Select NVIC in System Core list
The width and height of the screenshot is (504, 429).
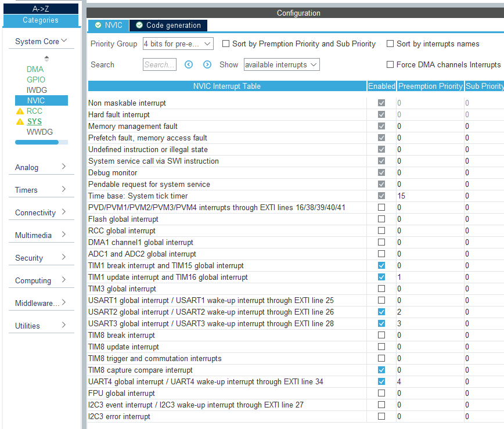(41, 100)
